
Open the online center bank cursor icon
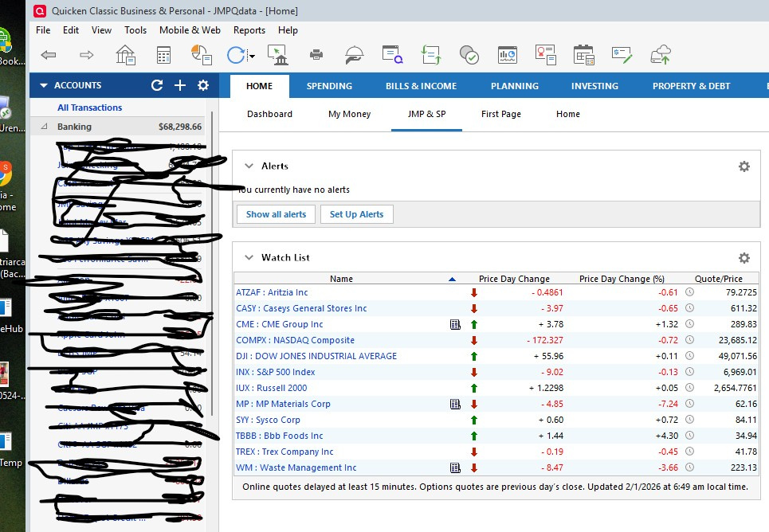pyautogui.click(x=277, y=54)
